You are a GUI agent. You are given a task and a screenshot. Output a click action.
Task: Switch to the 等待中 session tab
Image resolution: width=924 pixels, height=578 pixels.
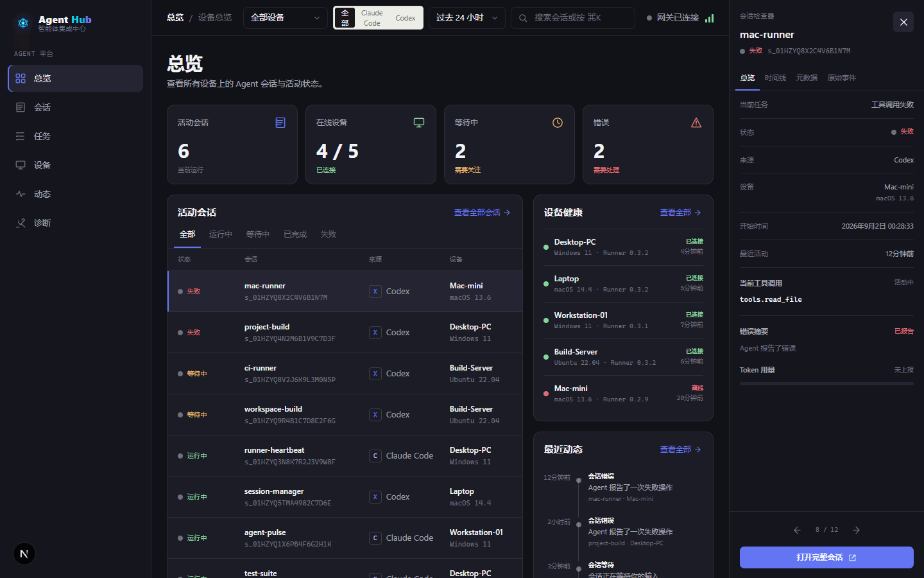[x=258, y=234]
